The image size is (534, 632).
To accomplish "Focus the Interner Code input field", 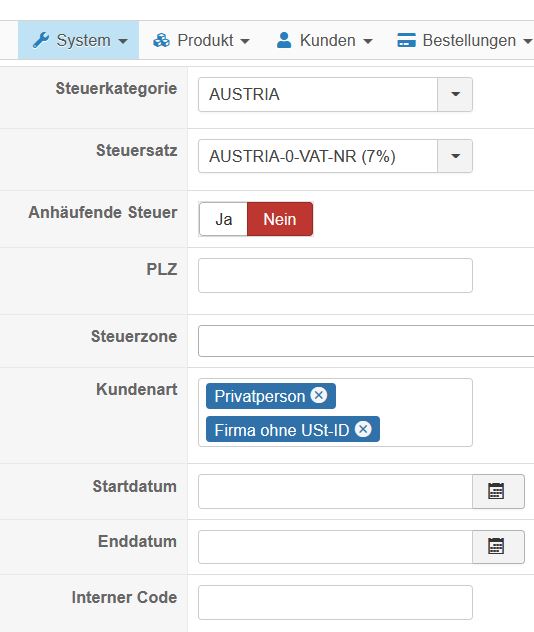I will click(335, 603).
